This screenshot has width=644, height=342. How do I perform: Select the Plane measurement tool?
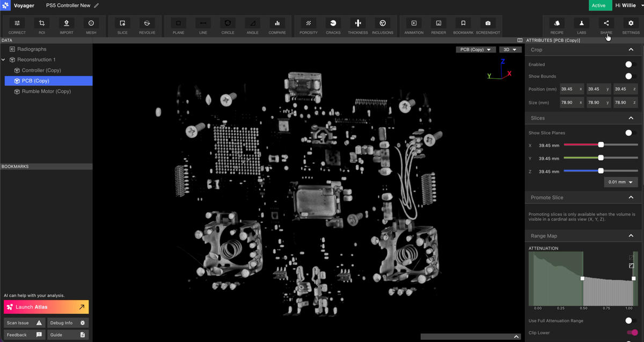pyautogui.click(x=178, y=26)
